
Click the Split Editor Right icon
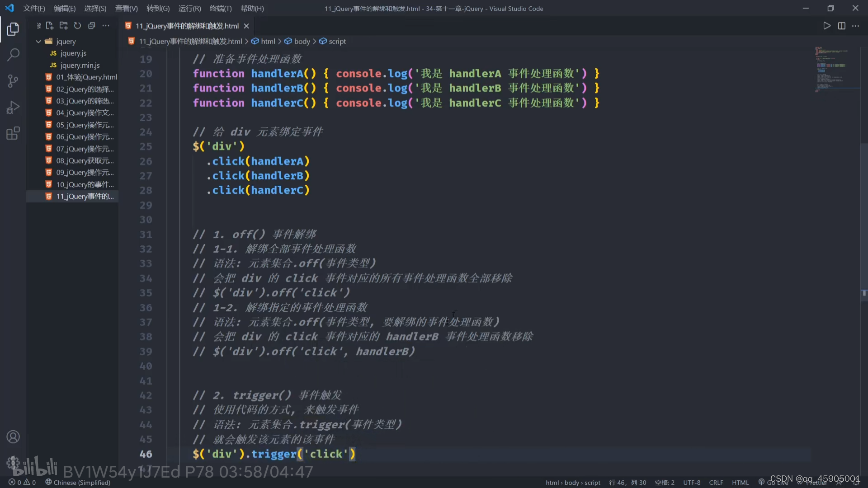click(841, 26)
